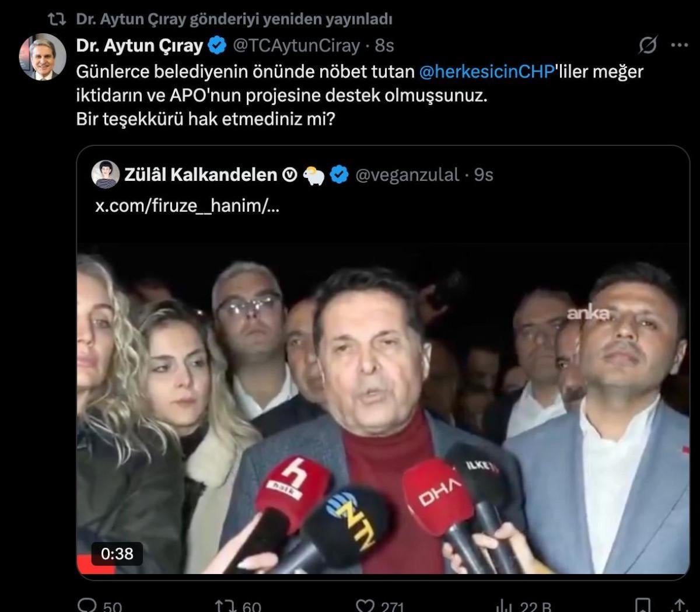The height and width of the screenshot is (612, 700).
Task: Open Zülâl Kalkandelen's small avatar
Action: coord(106,174)
